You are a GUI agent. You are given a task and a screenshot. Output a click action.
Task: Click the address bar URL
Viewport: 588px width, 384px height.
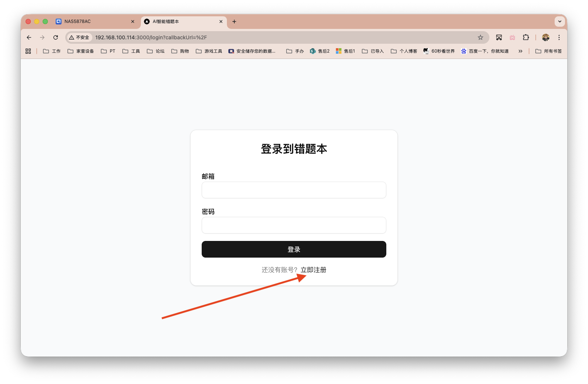point(151,37)
